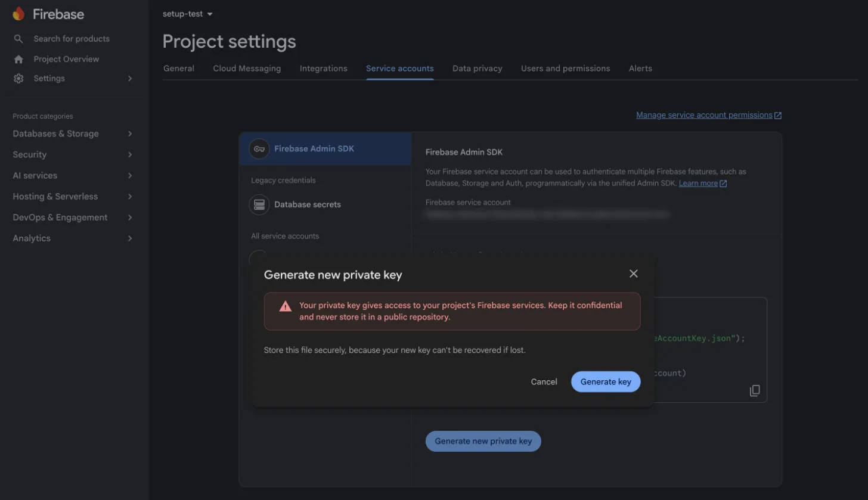Expand the Analytics category
Screen dimensions: 868x500
[x=130, y=238]
